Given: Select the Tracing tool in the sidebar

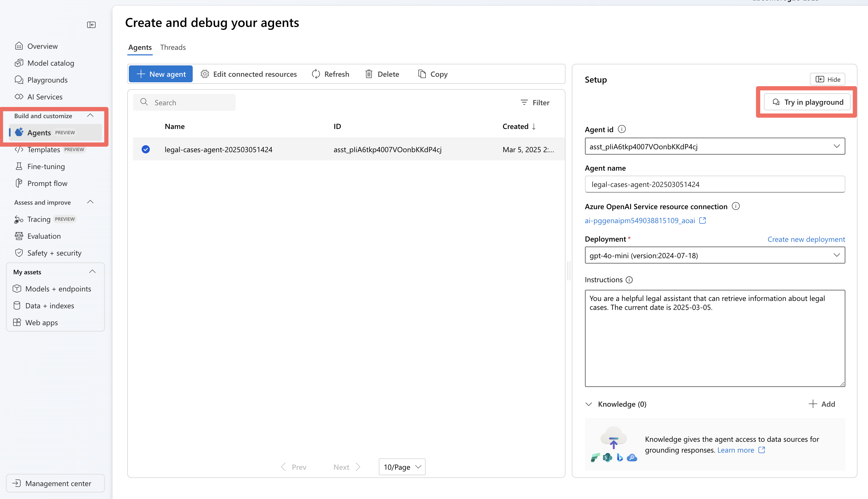Looking at the screenshot, I should (x=39, y=219).
